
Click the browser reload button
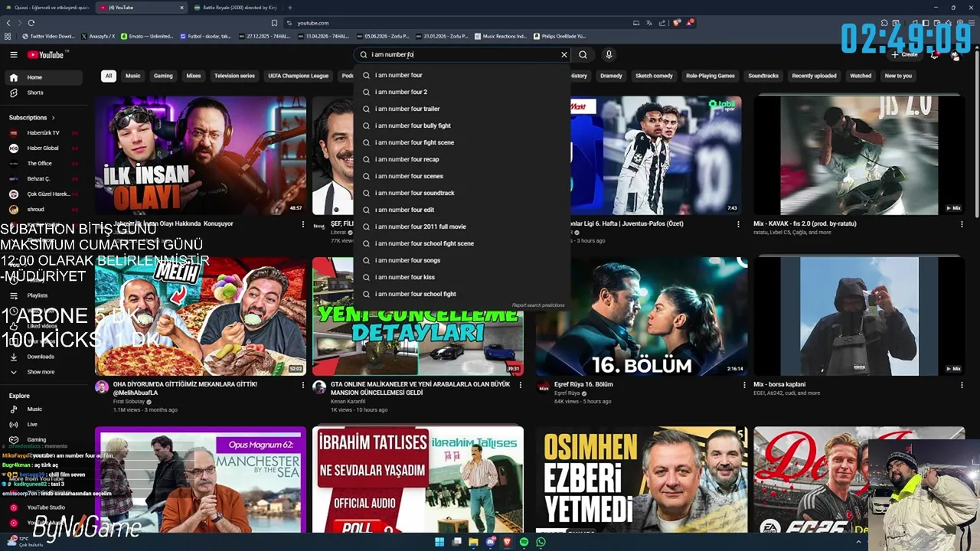pyautogui.click(x=31, y=23)
